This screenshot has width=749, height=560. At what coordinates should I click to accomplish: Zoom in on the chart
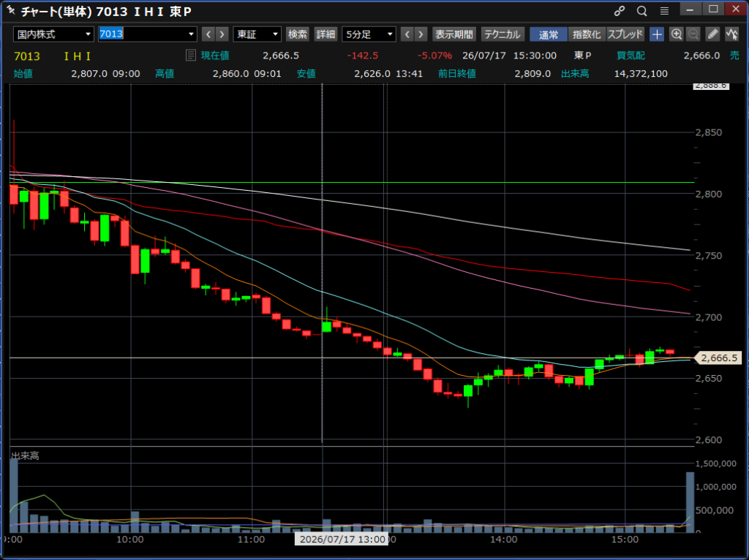coord(676,34)
